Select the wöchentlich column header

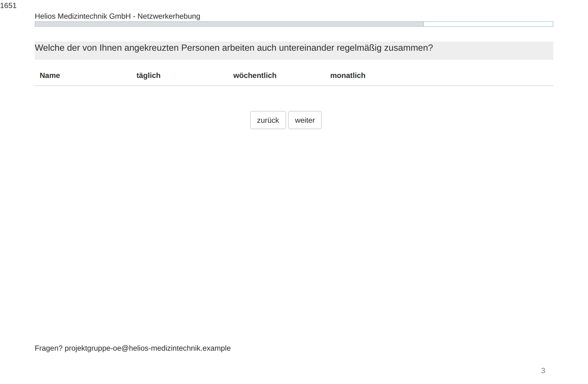point(255,75)
